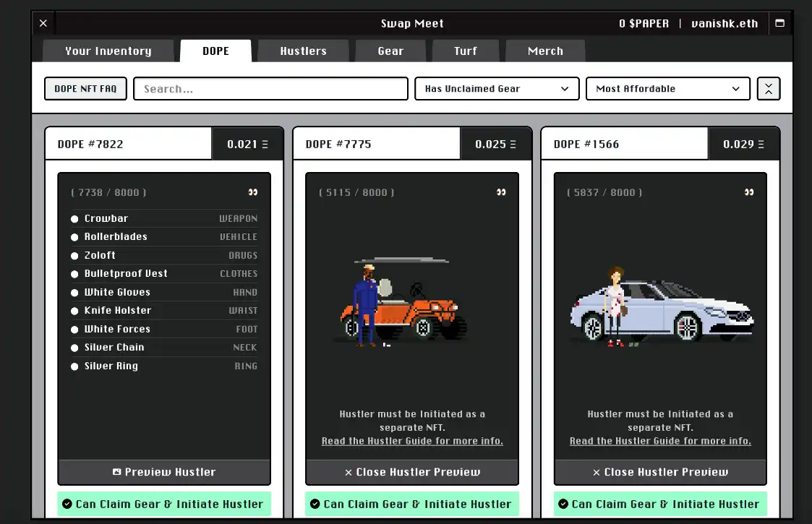Screen dimensions: 812x524
Task: Click Preview Hustler on DOPE #7822
Action: 164,472
